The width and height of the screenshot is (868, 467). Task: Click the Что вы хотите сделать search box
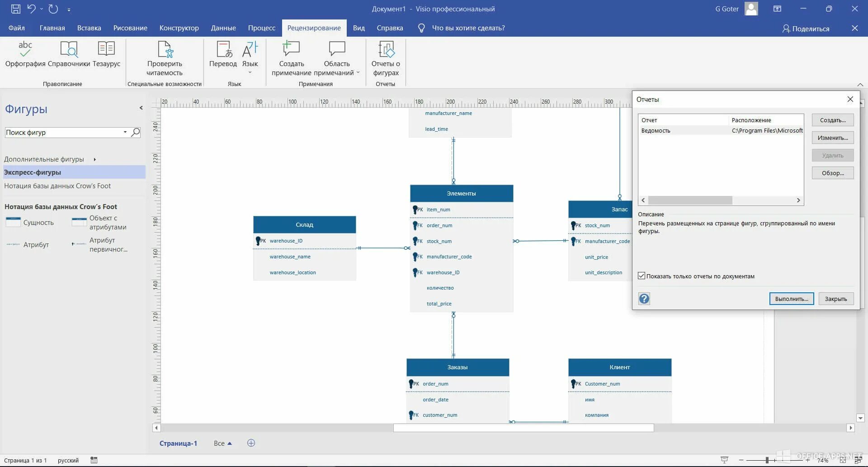coord(468,28)
